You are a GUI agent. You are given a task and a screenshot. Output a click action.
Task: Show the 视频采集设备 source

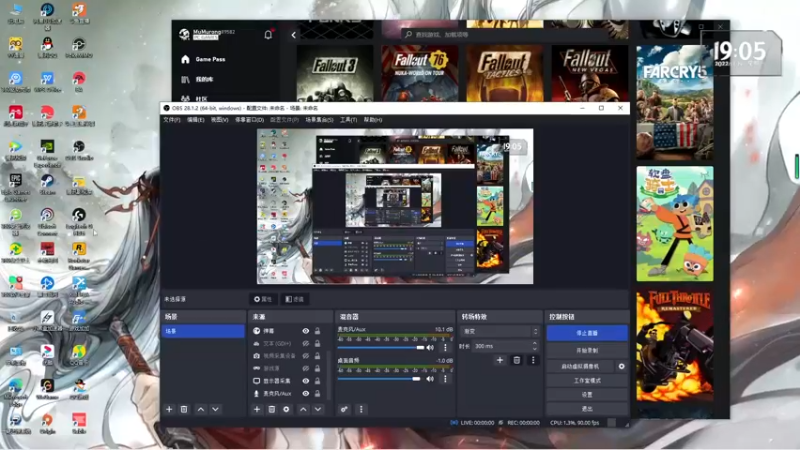306,356
